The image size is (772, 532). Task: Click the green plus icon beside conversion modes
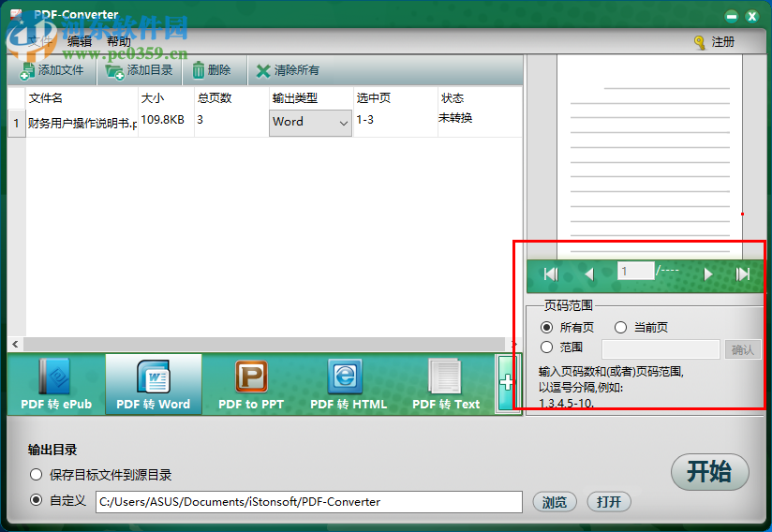point(506,383)
